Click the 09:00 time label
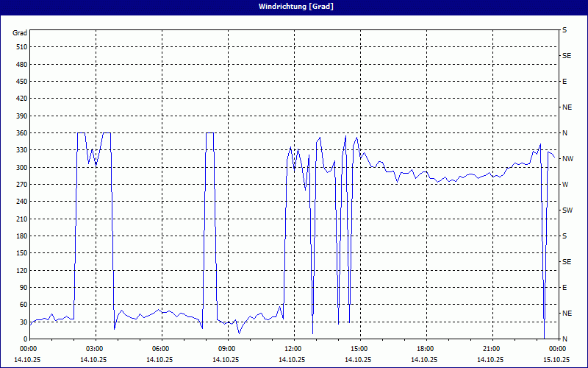 point(227,349)
